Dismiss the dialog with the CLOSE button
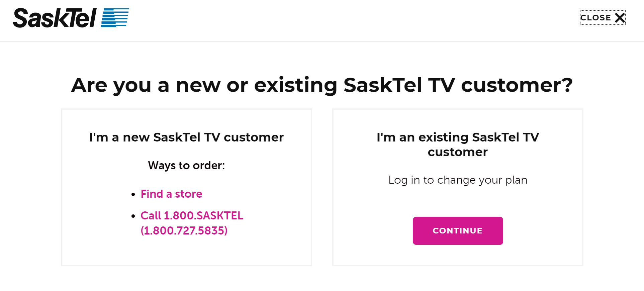The image size is (644, 291). pyautogui.click(x=602, y=18)
